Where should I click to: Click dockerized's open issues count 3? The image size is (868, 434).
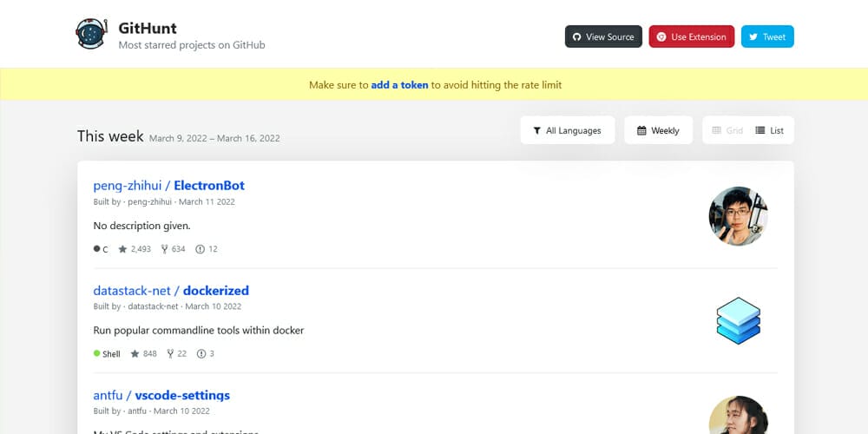click(x=206, y=354)
